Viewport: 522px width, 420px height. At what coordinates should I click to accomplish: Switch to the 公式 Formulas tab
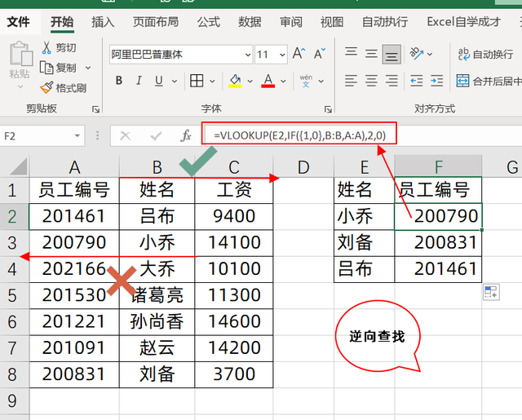(x=209, y=22)
